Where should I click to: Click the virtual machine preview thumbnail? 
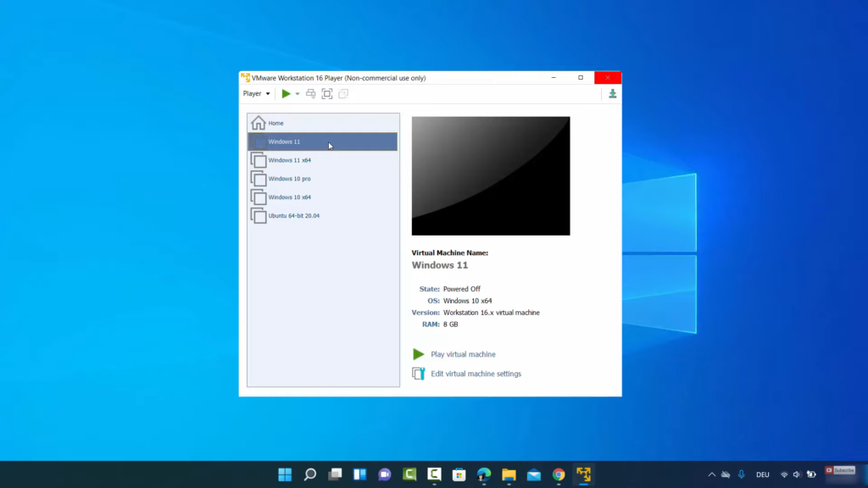(491, 175)
